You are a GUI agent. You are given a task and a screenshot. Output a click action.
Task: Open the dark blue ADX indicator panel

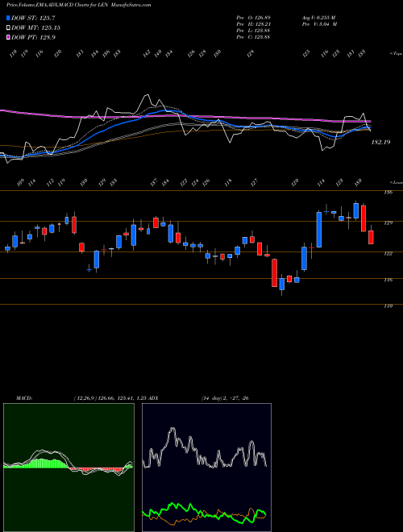[206, 468]
